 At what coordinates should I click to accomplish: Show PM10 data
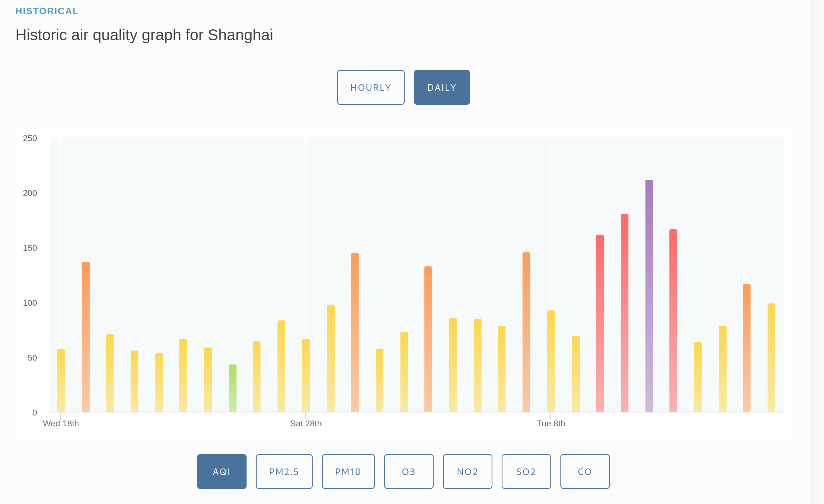[x=348, y=472]
